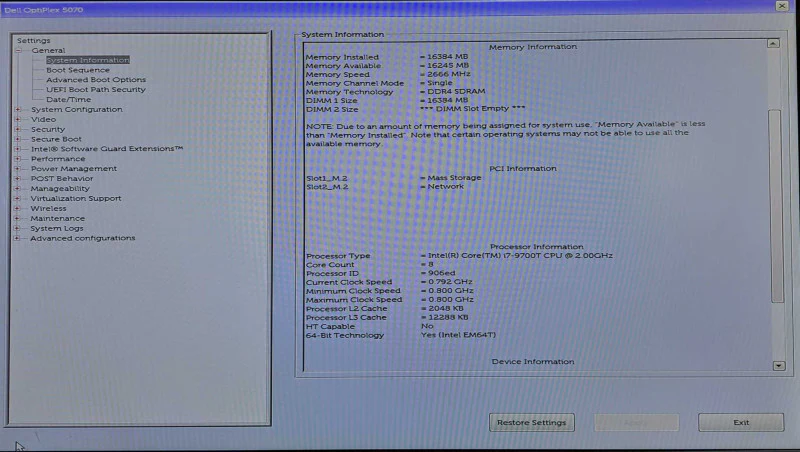
Task: Open UEFI Boot Path Security
Action: (96, 89)
